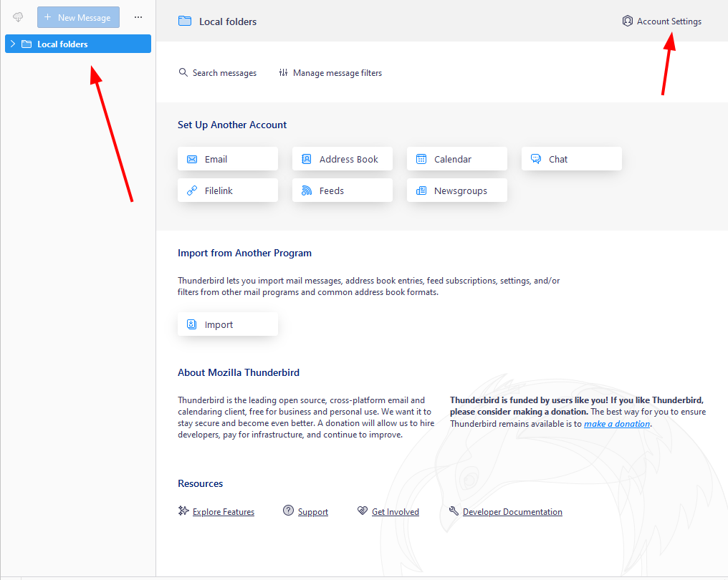The image size is (728, 580).
Task: Open the three-dot folder pane options menu
Action: [x=138, y=17]
